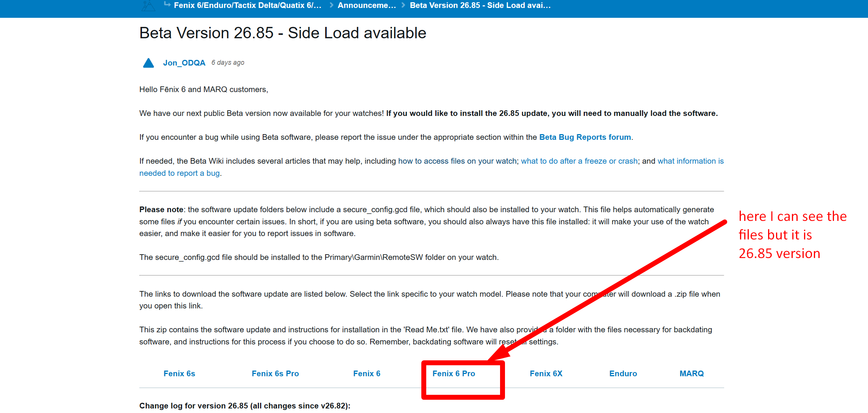Download the Fenix 6 Pro software zip
The height and width of the screenshot is (413, 868).
(453, 374)
